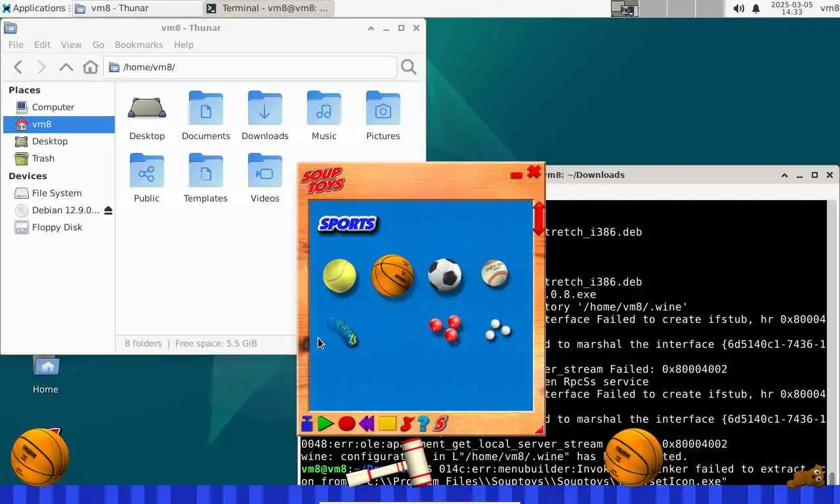Open File menu in Thunar
The width and height of the screenshot is (840, 504).
coord(16,45)
